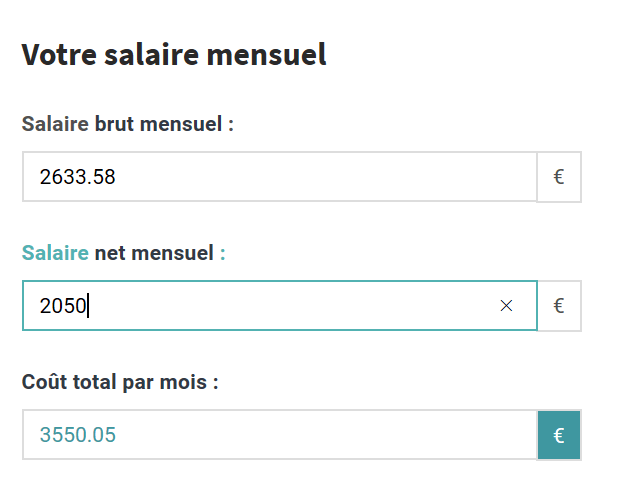627x502 pixels.
Task: Click inside the Salaire net mensuel input
Action: point(280,306)
